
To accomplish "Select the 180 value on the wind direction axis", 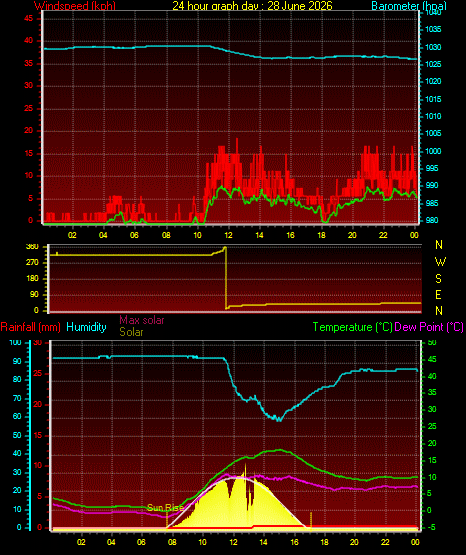I will [32, 279].
